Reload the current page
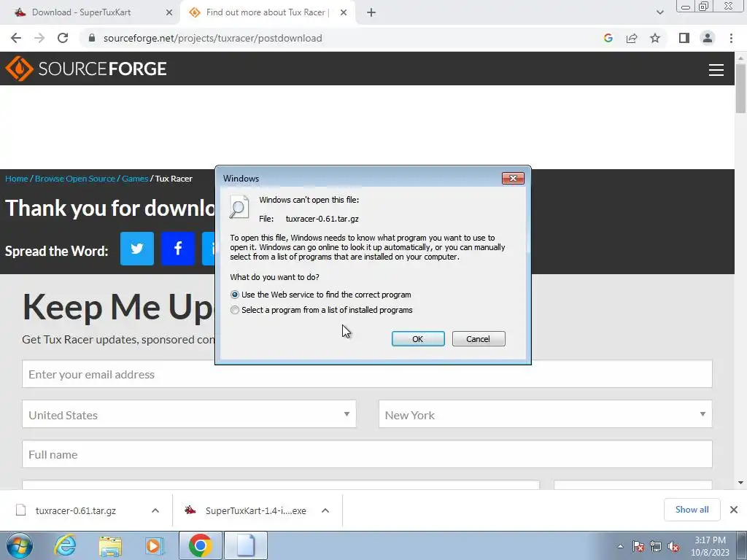747x560 pixels. [63, 38]
